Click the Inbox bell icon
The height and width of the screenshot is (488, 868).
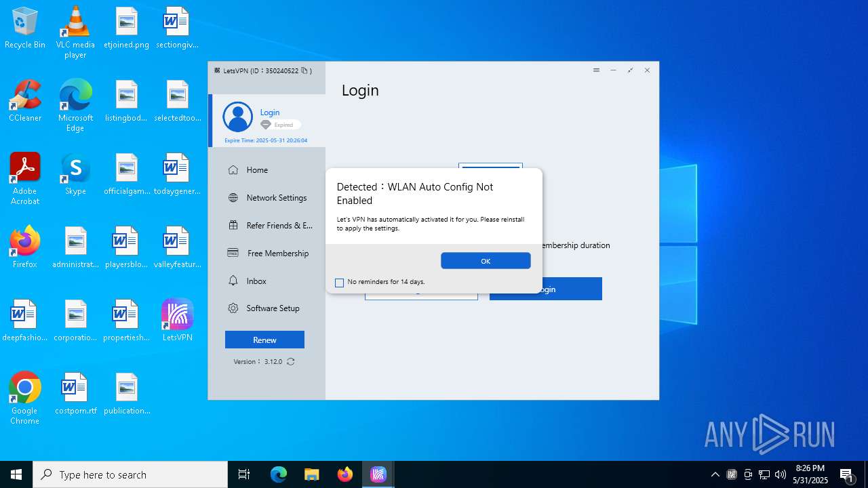[x=233, y=281]
